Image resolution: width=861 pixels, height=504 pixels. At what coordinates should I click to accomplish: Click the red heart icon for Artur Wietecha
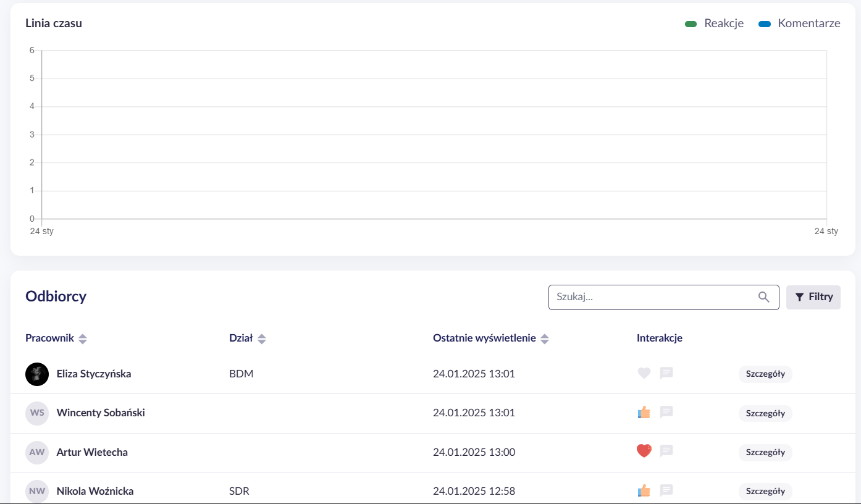pyautogui.click(x=644, y=451)
